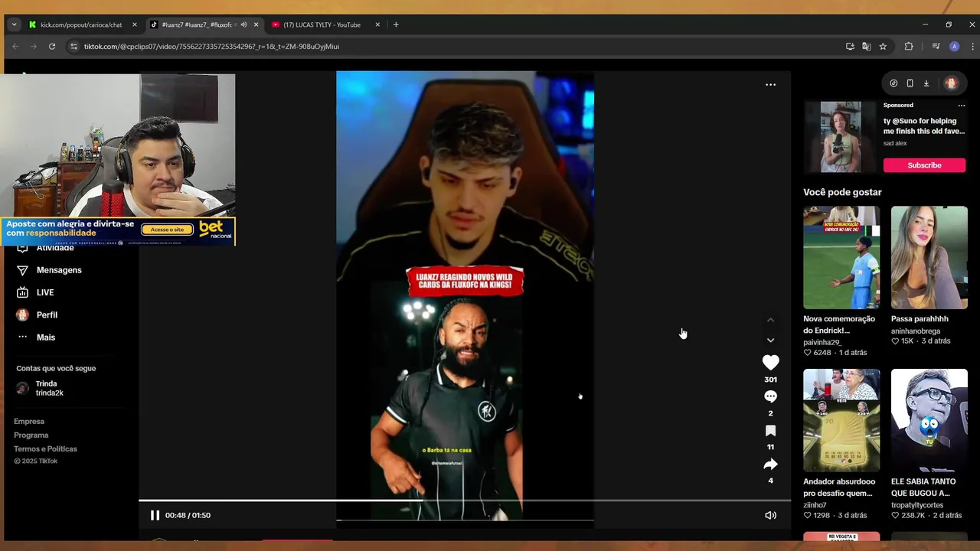Open the Chrome profile avatar A

pyautogui.click(x=954, y=47)
